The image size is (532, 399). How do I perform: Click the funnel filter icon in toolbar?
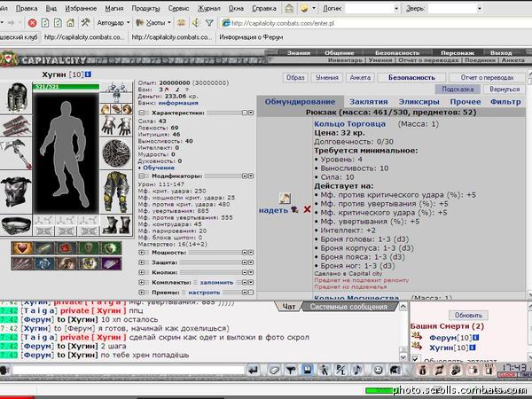pyautogui.click(x=209, y=23)
